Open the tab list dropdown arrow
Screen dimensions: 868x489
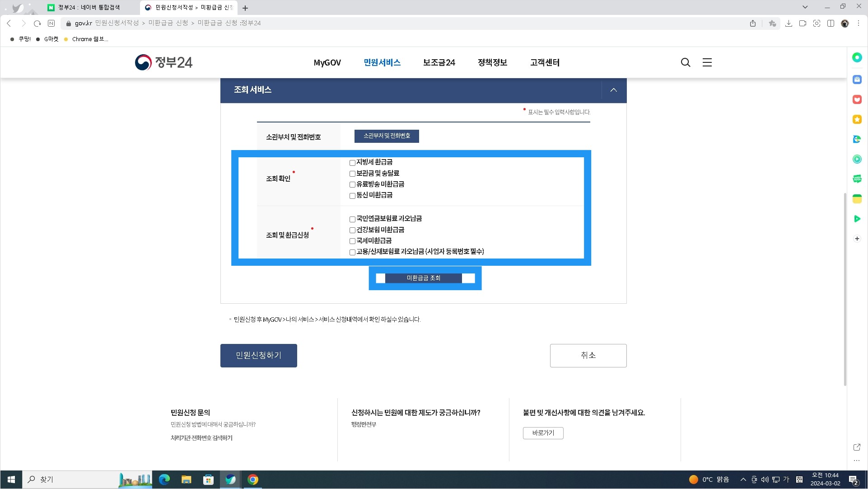(x=805, y=7)
